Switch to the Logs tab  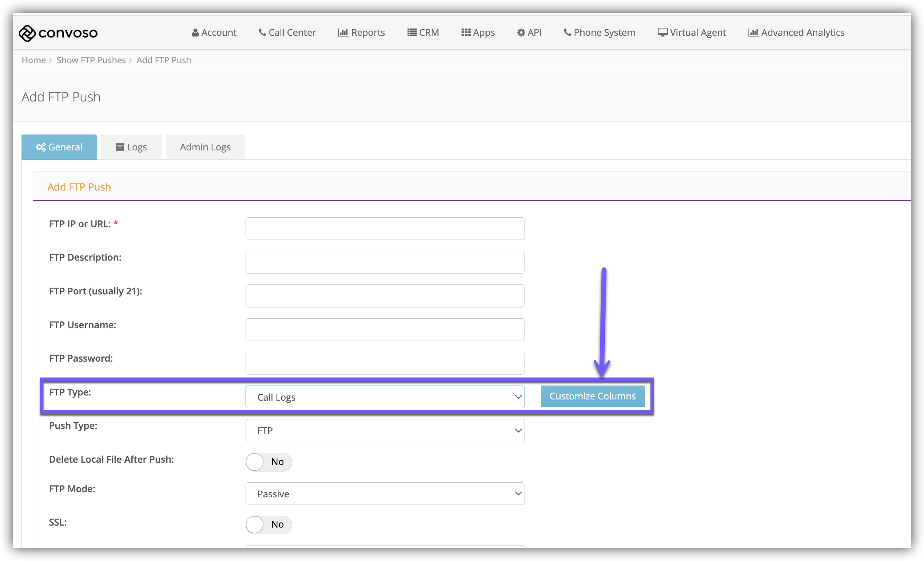click(x=131, y=147)
